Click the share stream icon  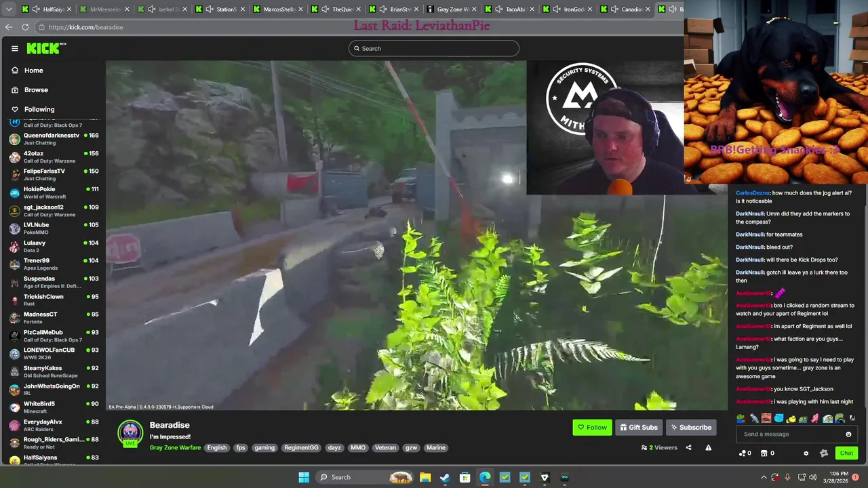coord(688,447)
